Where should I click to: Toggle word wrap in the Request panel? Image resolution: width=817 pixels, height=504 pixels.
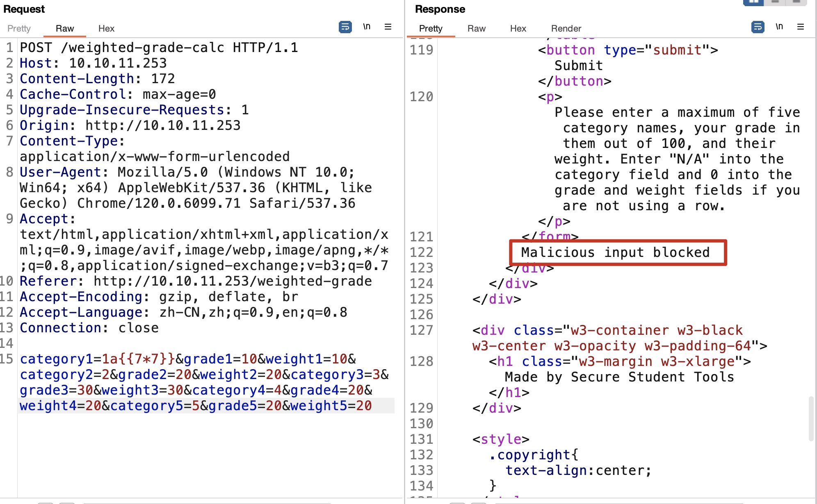(345, 27)
